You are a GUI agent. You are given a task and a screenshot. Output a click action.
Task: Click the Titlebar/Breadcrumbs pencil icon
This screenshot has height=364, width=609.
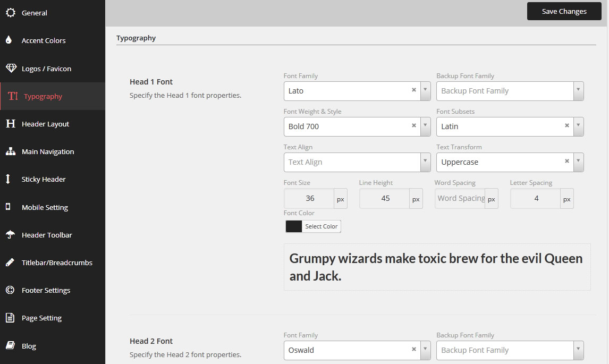pyautogui.click(x=10, y=263)
